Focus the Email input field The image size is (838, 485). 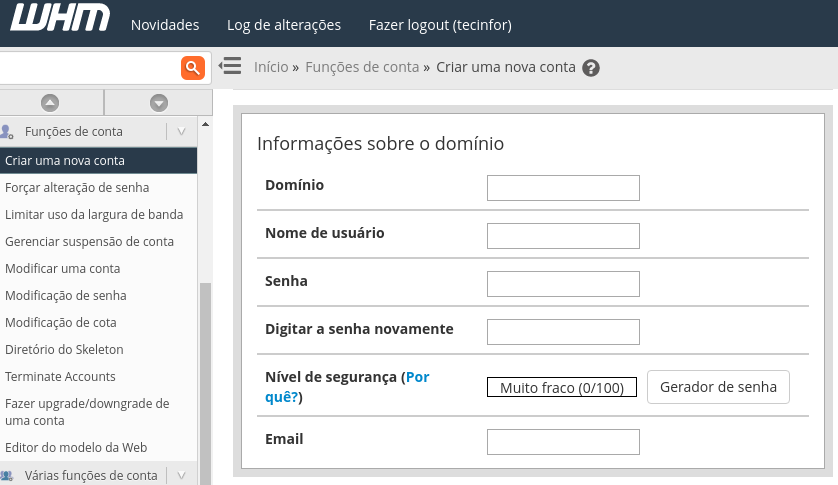[563, 442]
